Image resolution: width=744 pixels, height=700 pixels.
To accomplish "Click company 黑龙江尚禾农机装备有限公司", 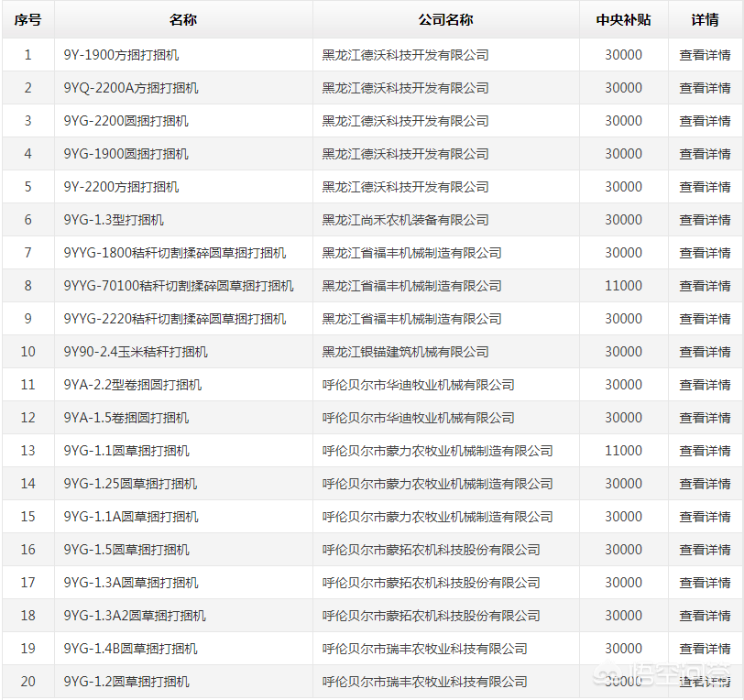I will point(405,220).
